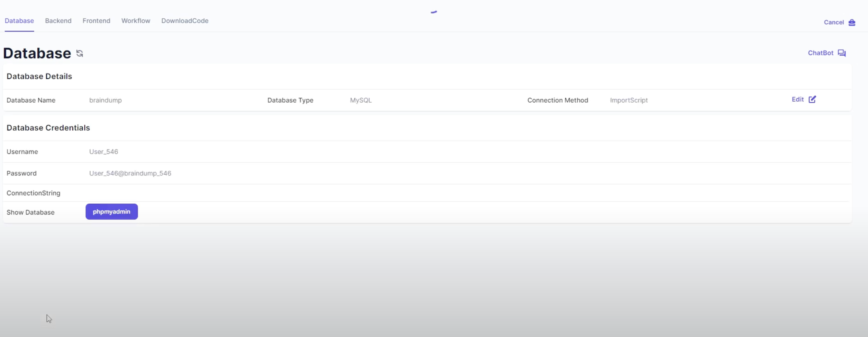Image resolution: width=868 pixels, height=337 pixels.
Task: Select the Database tab
Action: point(19,21)
